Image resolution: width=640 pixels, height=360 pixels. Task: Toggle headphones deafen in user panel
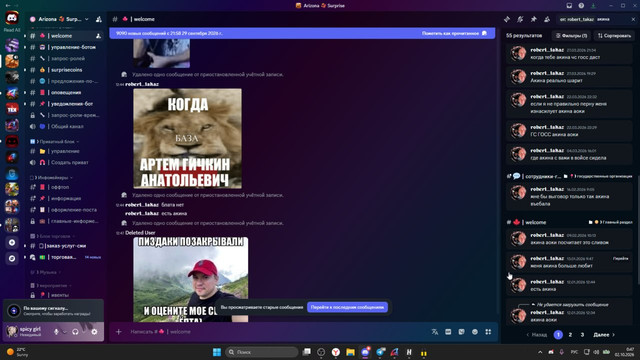pos(75,332)
